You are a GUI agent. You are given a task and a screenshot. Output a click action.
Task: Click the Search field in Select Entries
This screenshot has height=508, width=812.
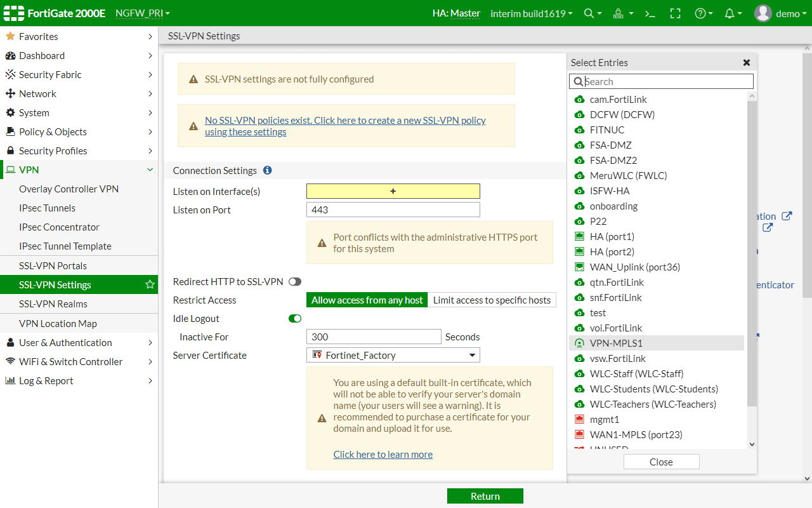661,81
